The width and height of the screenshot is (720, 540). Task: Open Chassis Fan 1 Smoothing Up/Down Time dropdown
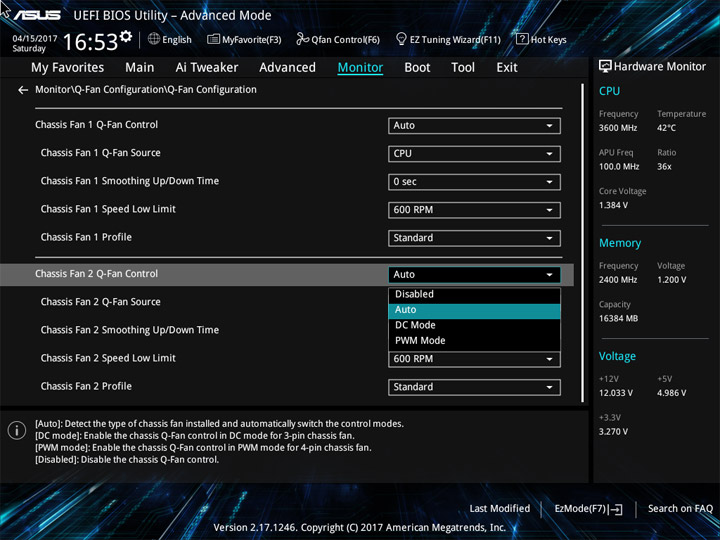click(474, 182)
